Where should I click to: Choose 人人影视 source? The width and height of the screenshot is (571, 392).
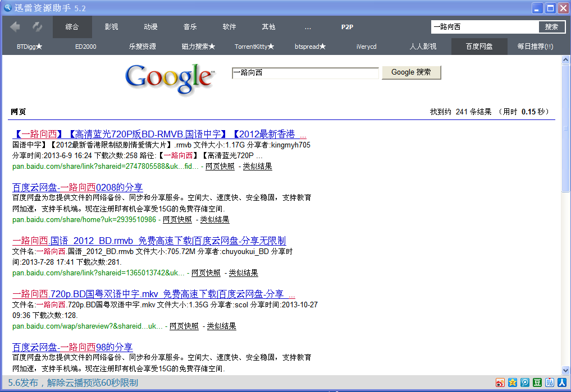[423, 47]
